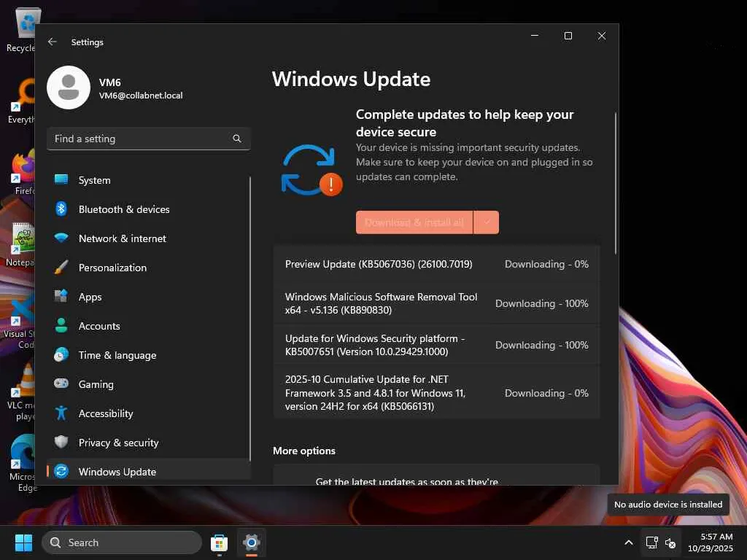Click the taskbar clock showing 5:57 AM

[710, 542]
